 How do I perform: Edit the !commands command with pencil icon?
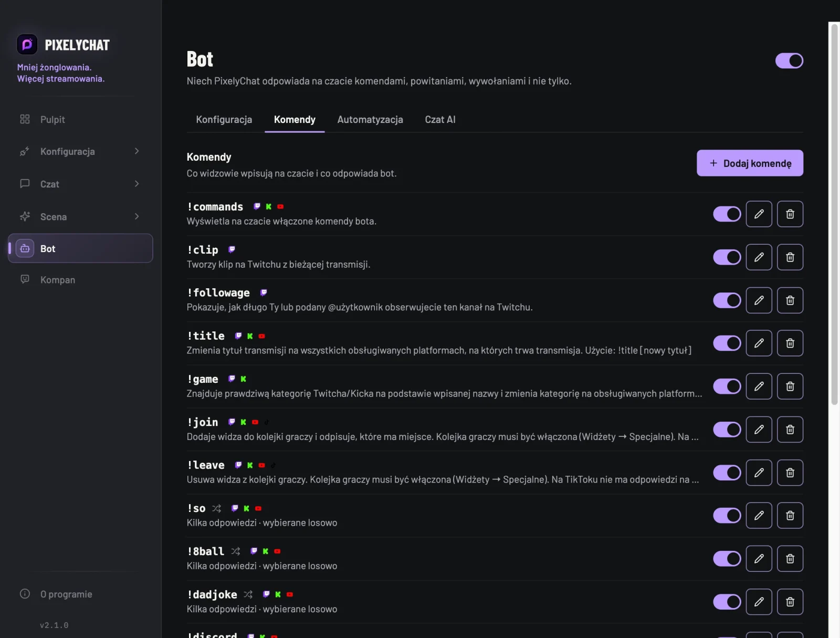click(x=759, y=214)
